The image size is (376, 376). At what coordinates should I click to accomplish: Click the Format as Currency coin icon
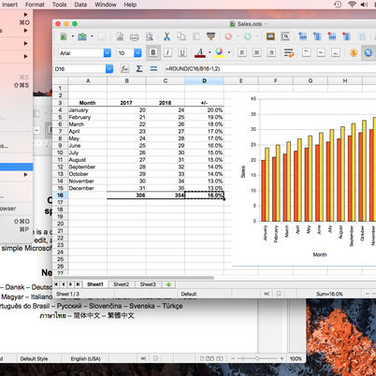pos(353,53)
